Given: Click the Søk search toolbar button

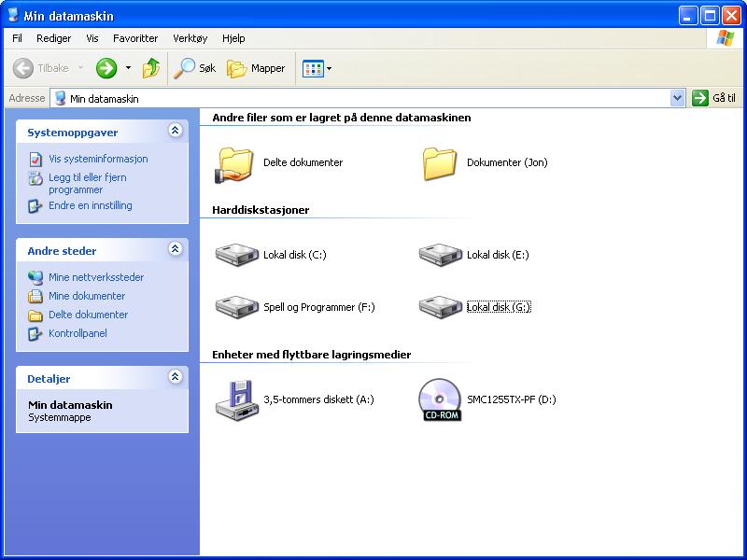Looking at the screenshot, I should pos(197,68).
